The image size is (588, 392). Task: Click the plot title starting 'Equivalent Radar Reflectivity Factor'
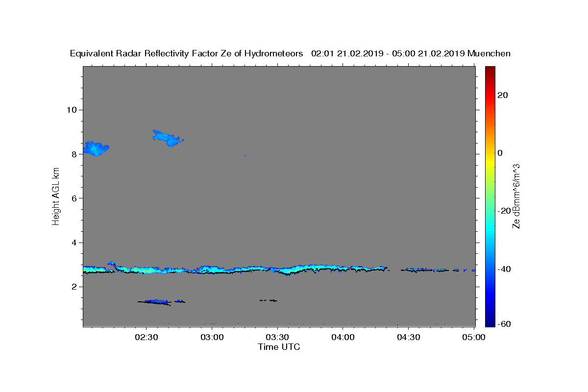290,54
